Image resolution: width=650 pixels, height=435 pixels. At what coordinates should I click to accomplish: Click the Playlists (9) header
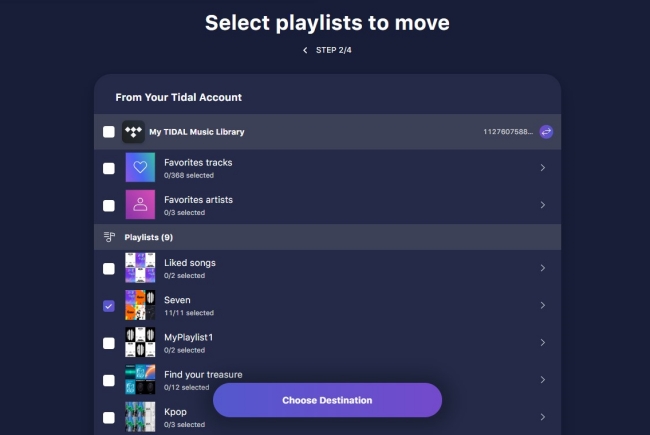[x=148, y=237]
